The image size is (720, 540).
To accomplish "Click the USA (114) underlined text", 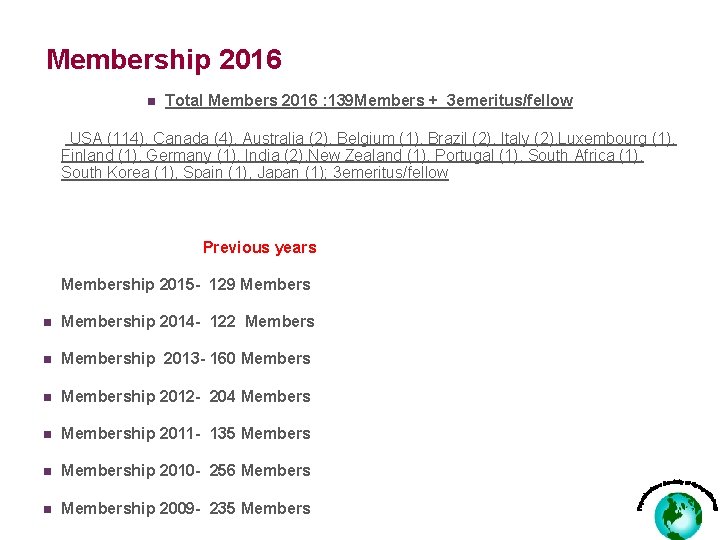I will 107,138.
